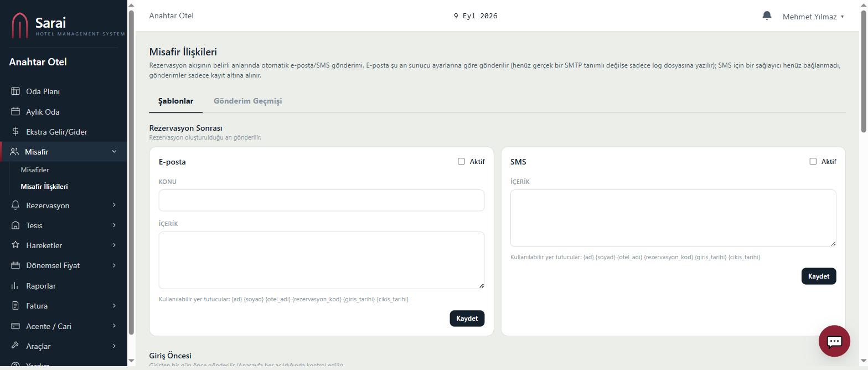Select the Şablonlar tab
This screenshot has width=868, height=370.
[x=175, y=101]
